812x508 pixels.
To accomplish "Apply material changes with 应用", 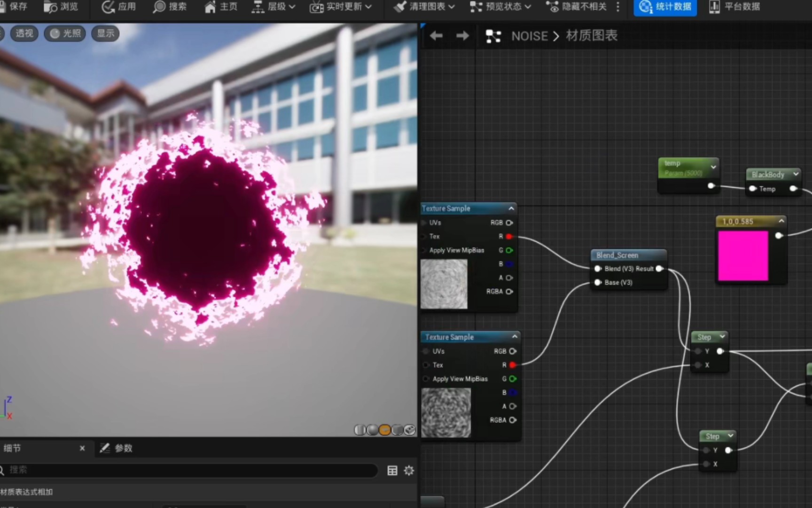I will (119, 7).
